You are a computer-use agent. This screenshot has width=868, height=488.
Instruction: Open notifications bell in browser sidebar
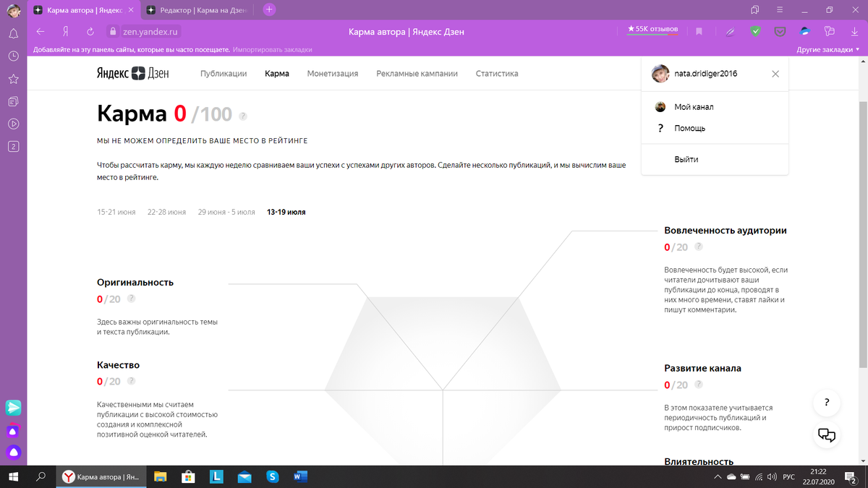(x=13, y=33)
